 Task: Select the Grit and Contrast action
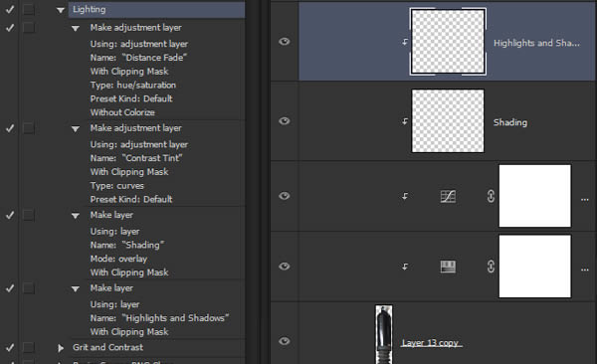tap(107, 347)
